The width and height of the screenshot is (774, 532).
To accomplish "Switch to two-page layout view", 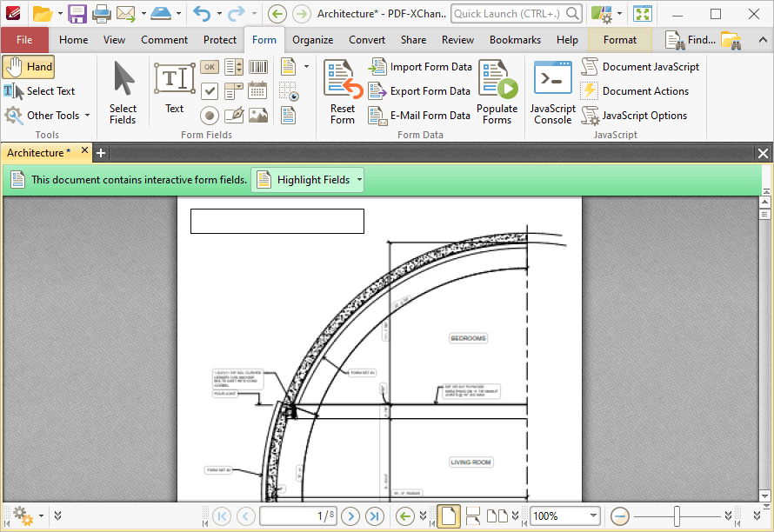I will coord(497,516).
